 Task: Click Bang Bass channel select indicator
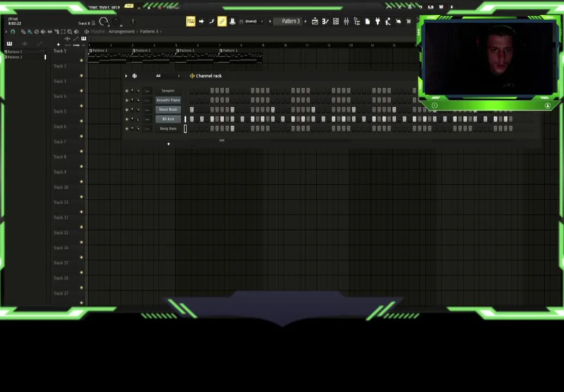tap(185, 128)
